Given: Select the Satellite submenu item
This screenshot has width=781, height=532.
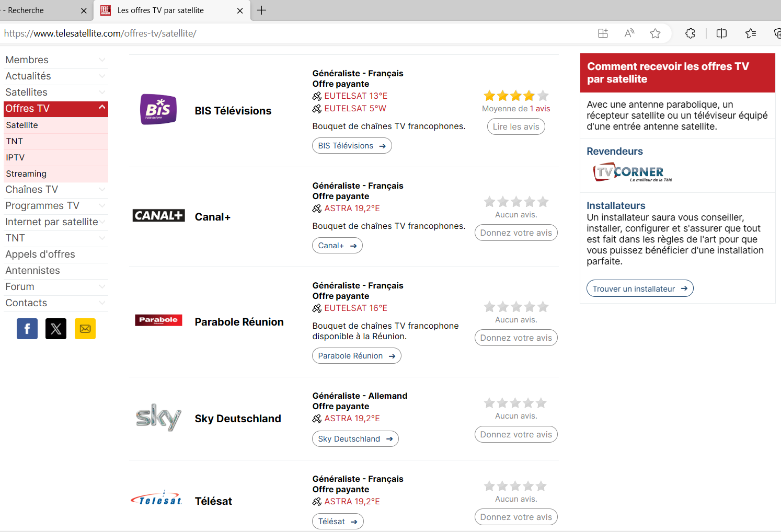Looking at the screenshot, I should click(56, 125).
